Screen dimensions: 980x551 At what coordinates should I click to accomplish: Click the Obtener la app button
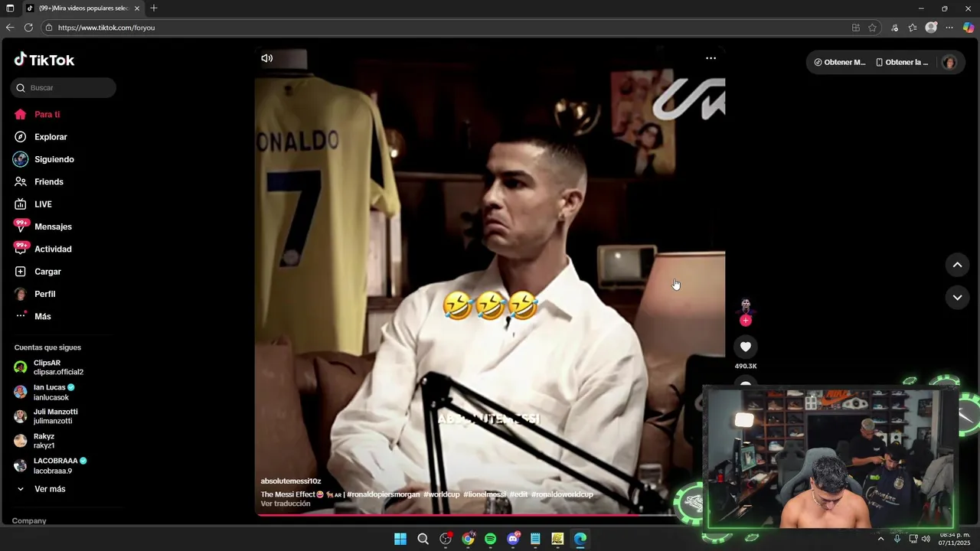click(903, 63)
